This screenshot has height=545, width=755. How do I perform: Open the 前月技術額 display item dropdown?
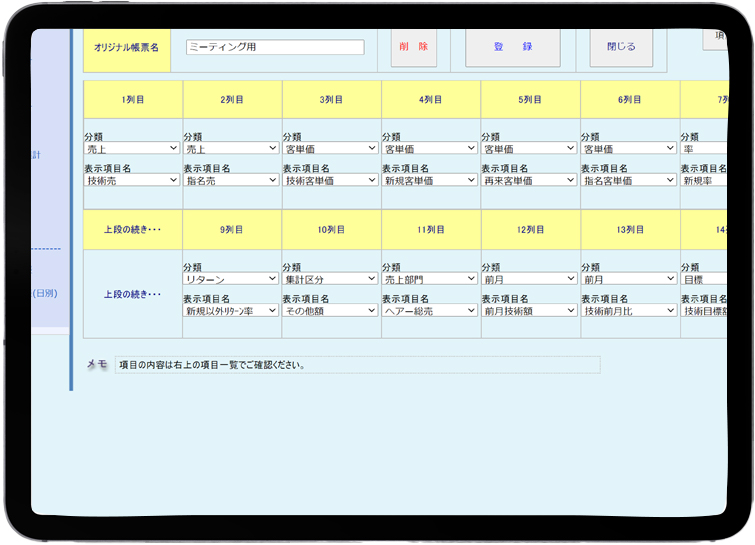pyautogui.click(x=529, y=311)
